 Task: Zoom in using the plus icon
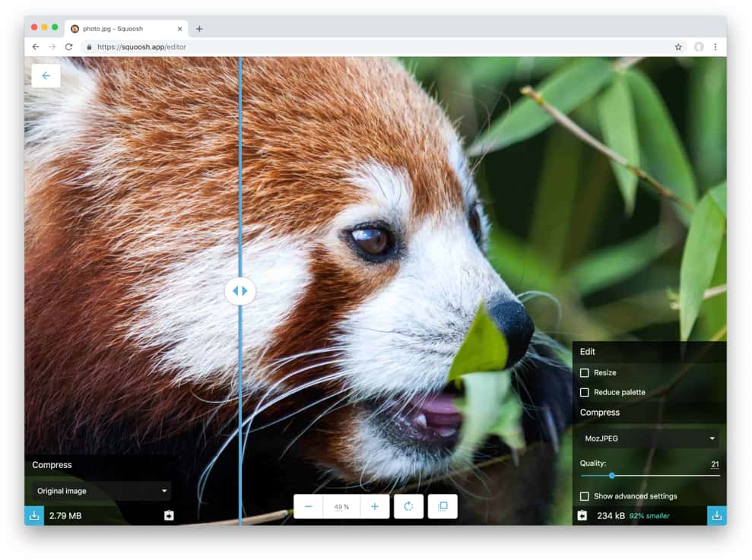point(375,506)
